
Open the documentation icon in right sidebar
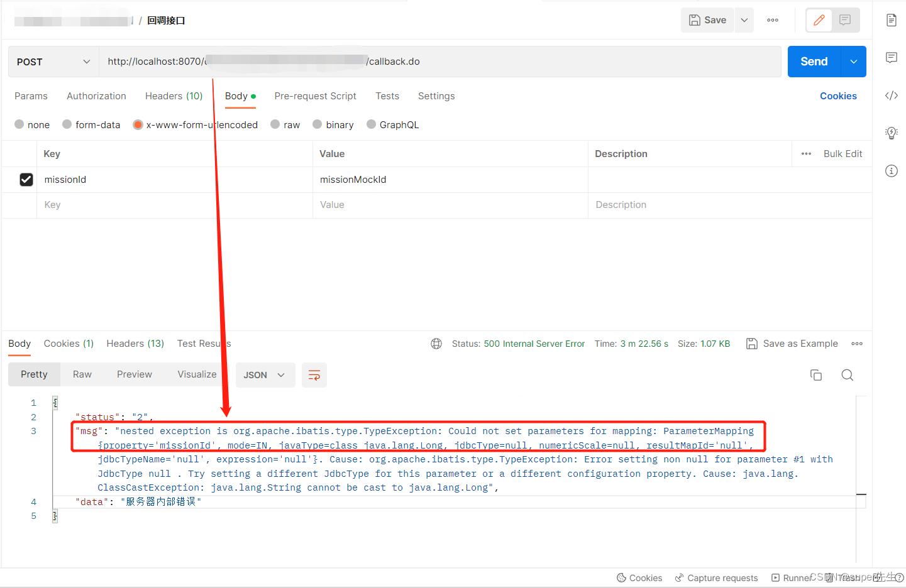point(892,20)
